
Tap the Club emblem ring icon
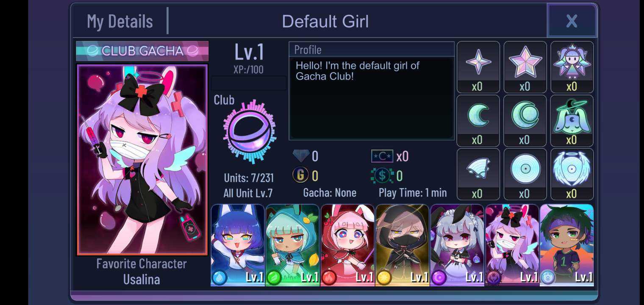(x=250, y=132)
